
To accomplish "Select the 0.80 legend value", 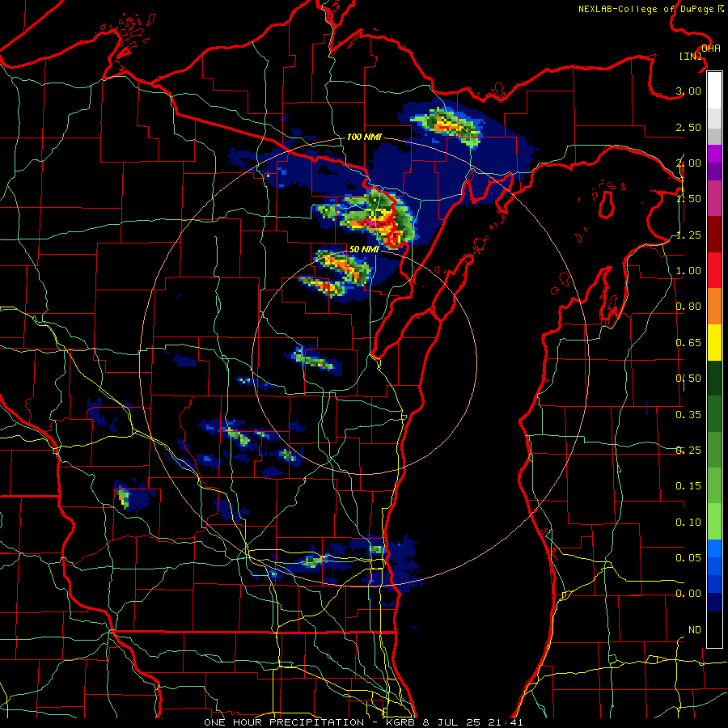I will tap(688, 307).
